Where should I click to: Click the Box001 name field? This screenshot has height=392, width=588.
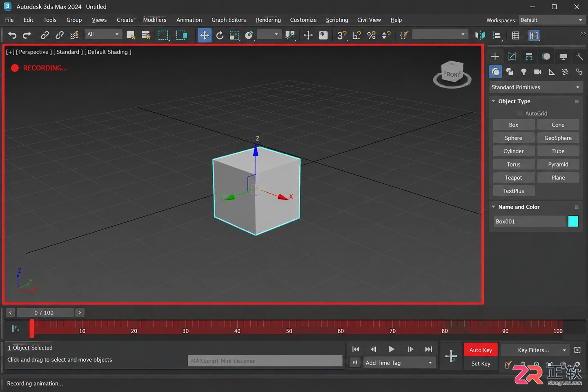(529, 221)
